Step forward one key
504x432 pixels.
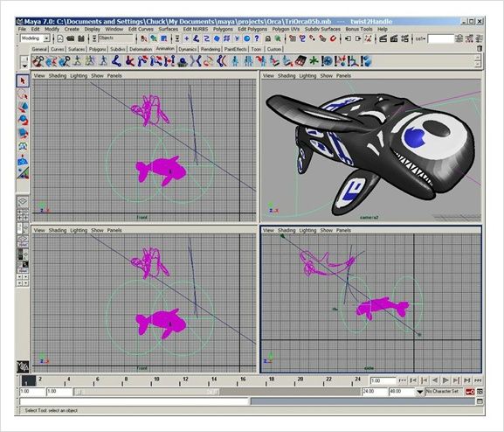click(457, 380)
